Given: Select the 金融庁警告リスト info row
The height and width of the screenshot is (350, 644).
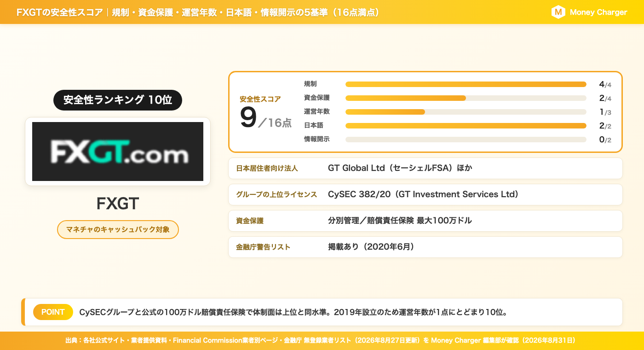Looking at the screenshot, I should [x=425, y=247].
